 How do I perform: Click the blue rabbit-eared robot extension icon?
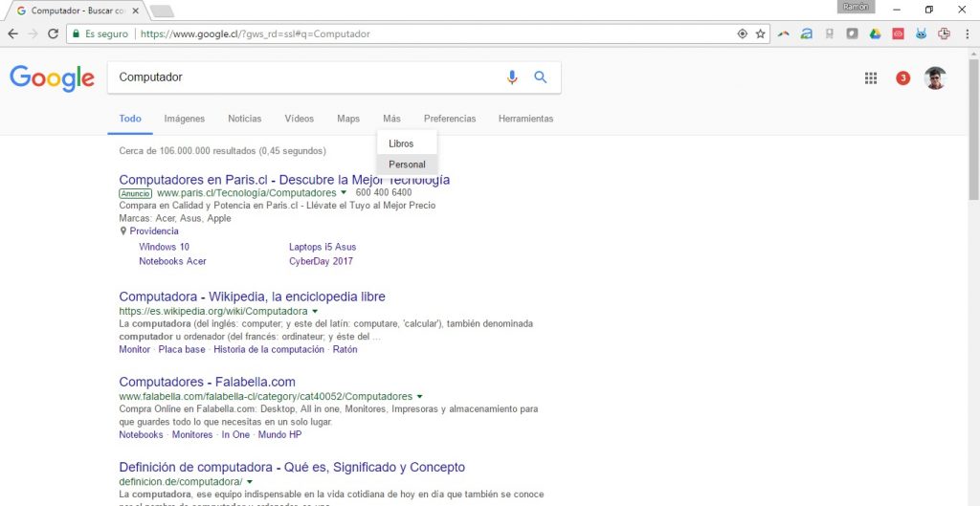(x=922, y=34)
